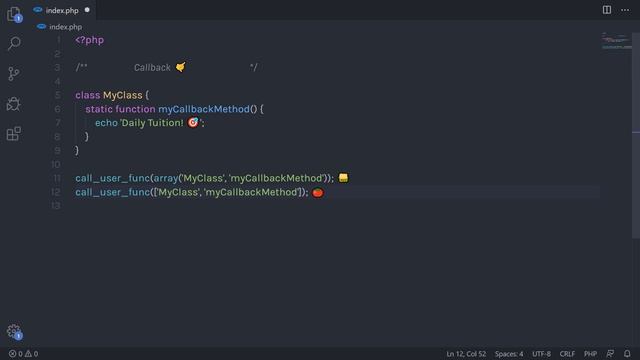Click the feedback icon in status bar
This screenshot has height=360, width=640.
click(x=610, y=354)
